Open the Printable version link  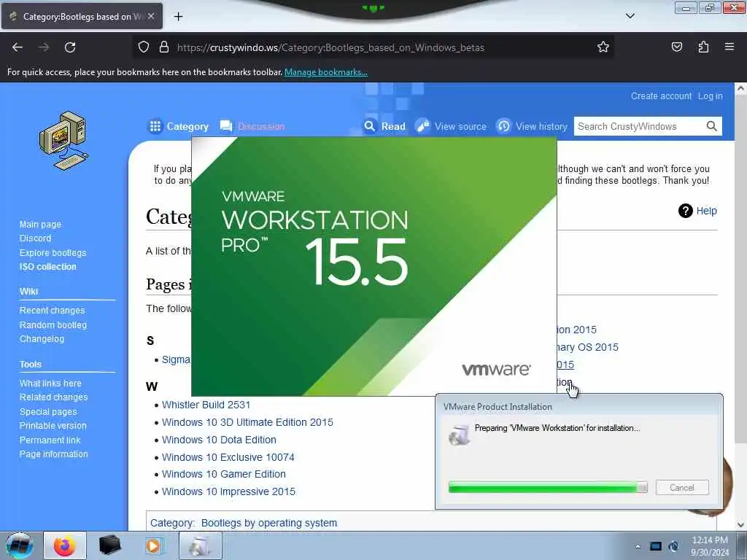coord(53,426)
